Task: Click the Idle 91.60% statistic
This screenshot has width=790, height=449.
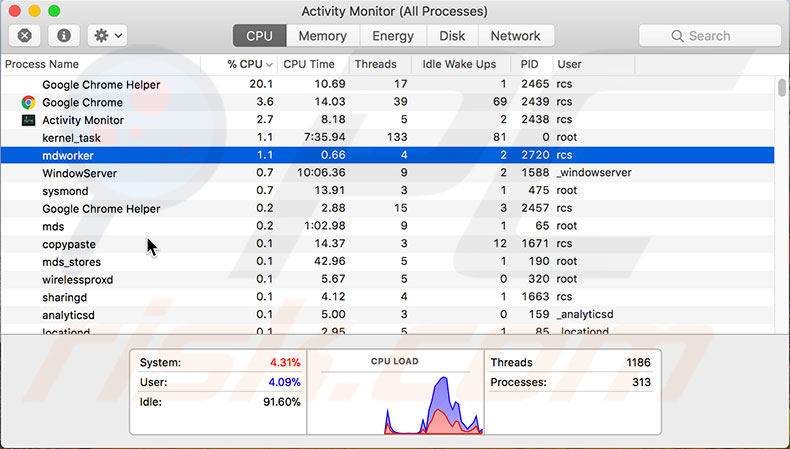Action: tap(220, 402)
